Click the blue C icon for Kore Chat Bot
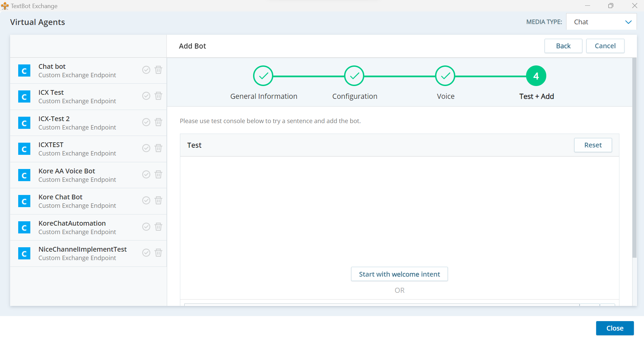The height and width of the screenshot is (339, 644). (x=24, y=201)
